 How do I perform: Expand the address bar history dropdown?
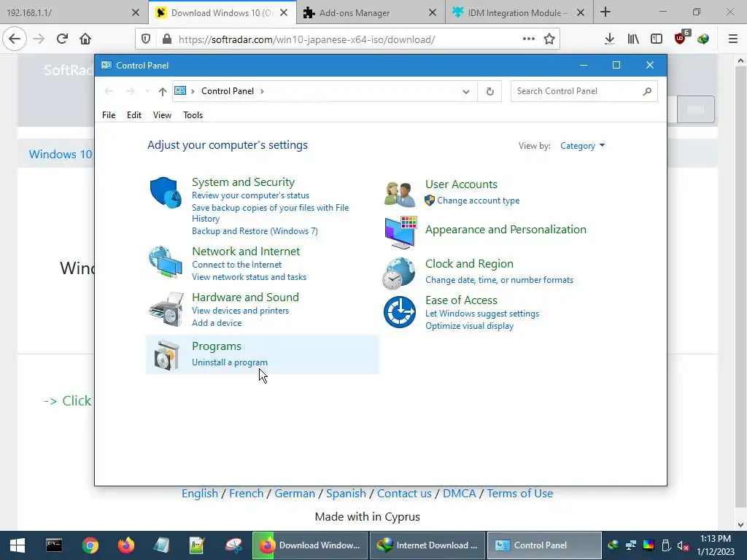coord(466,91)
